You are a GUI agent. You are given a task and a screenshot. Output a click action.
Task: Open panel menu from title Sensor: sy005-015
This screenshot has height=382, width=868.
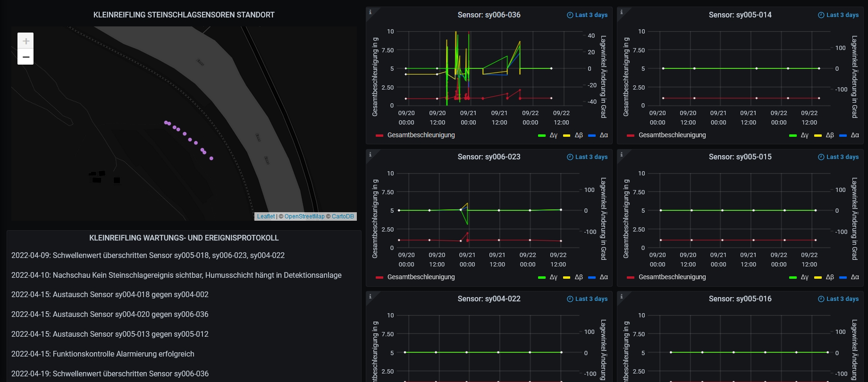tap(740, 157)
